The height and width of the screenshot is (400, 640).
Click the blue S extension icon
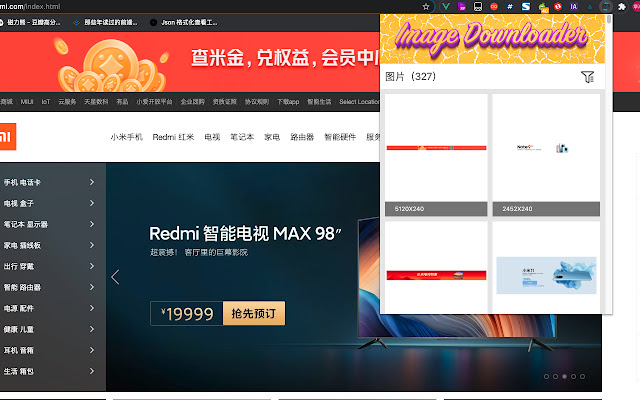pos(526,7)
